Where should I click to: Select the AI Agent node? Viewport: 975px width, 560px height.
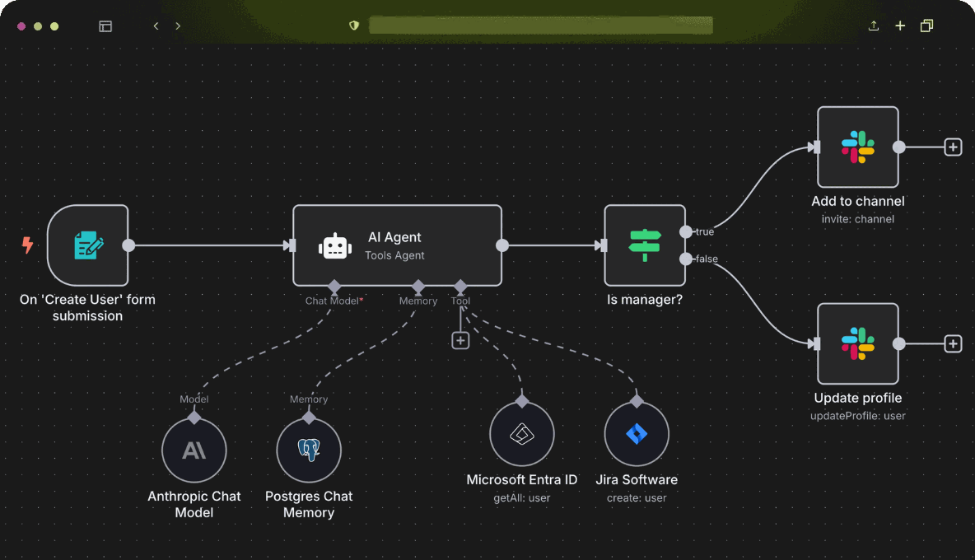point(397,245)
